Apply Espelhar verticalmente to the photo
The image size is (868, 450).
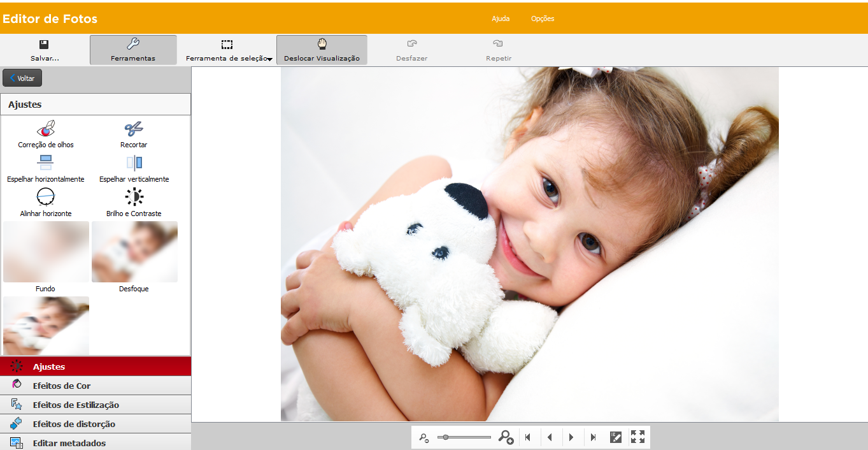(x=134, y=163)
